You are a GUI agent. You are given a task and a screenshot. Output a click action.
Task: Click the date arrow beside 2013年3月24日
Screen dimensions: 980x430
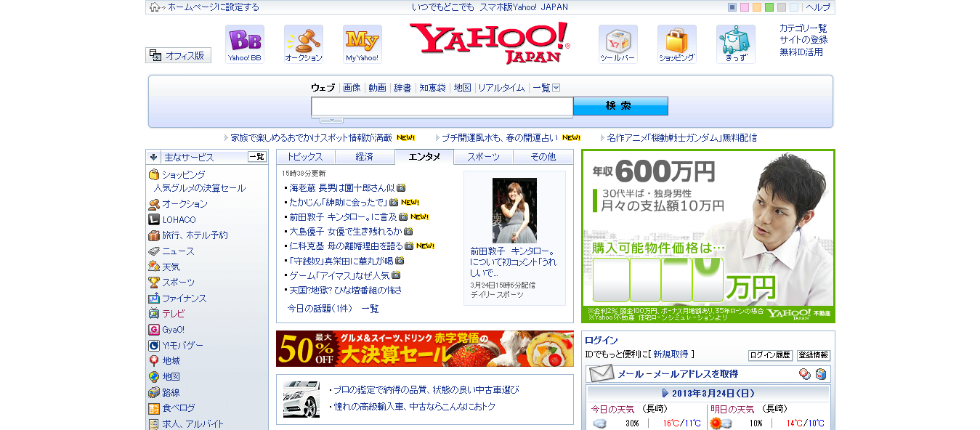[x=665, y=393]
